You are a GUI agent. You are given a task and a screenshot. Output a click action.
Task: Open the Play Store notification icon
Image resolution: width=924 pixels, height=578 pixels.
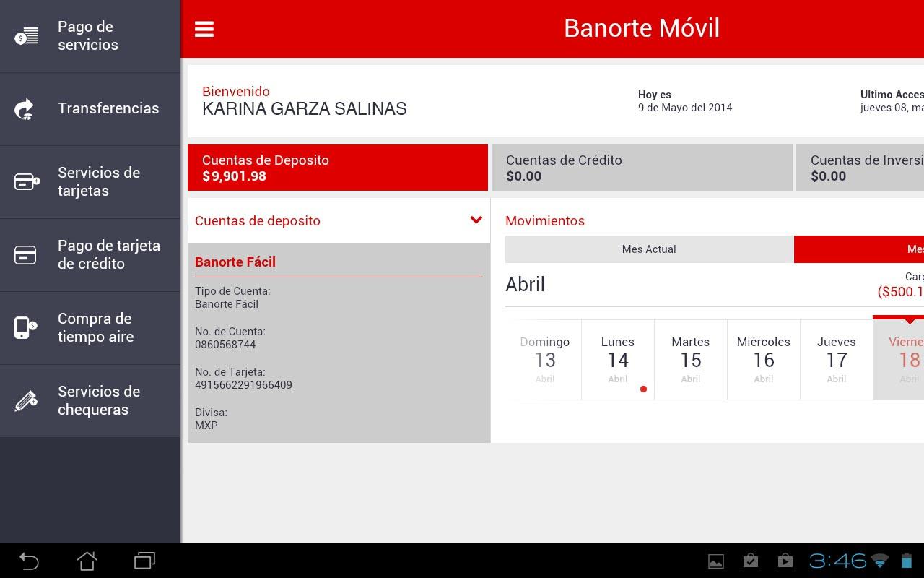pos(785,561)
